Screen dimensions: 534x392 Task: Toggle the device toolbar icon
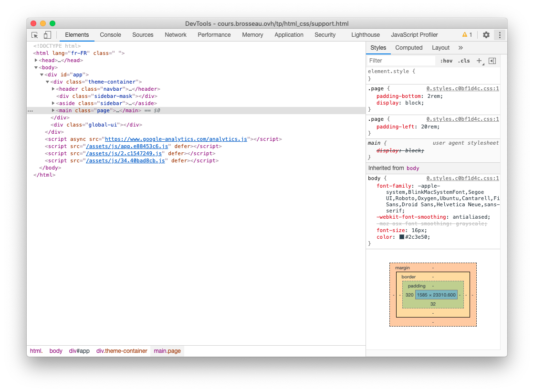point(47,35)
